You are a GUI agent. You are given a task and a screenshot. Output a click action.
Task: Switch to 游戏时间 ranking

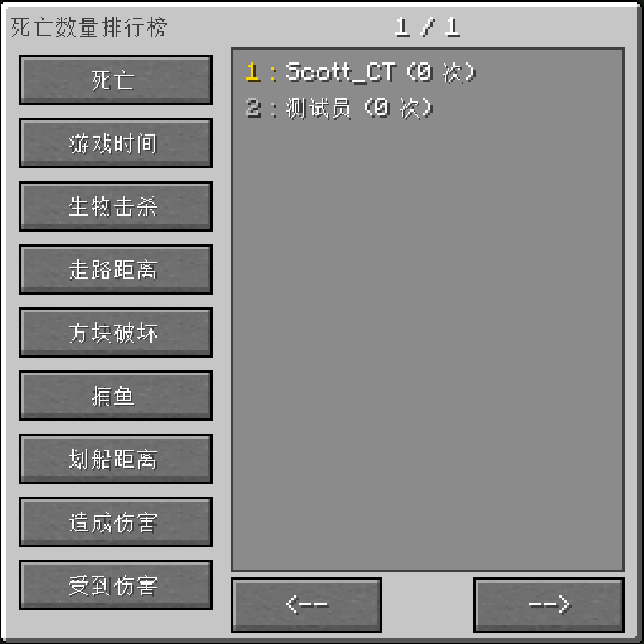pos(115,143)
